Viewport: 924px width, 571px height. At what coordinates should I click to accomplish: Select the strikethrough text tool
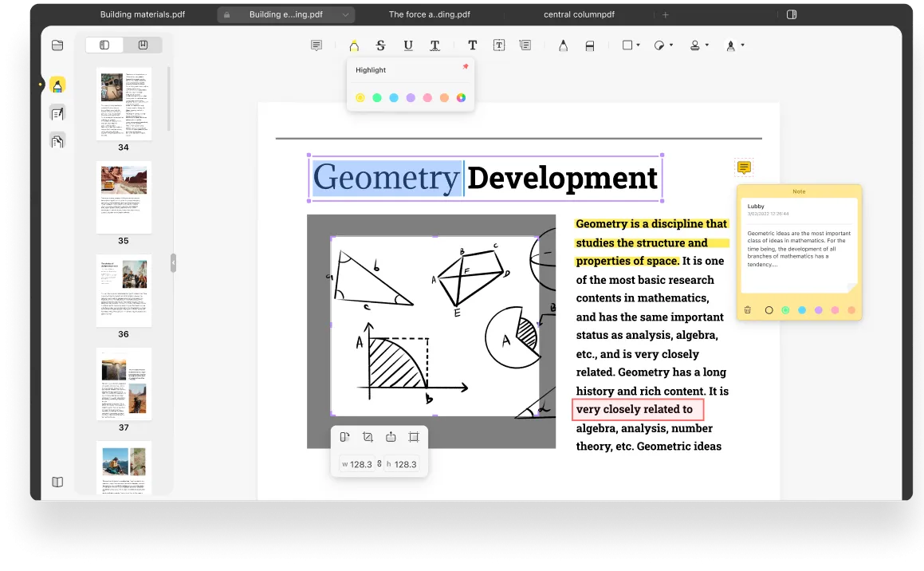click(380, 45)
